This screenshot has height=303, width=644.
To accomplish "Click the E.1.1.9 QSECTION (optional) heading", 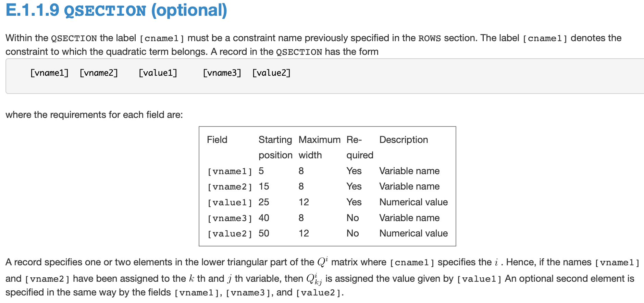I will 116,10.
